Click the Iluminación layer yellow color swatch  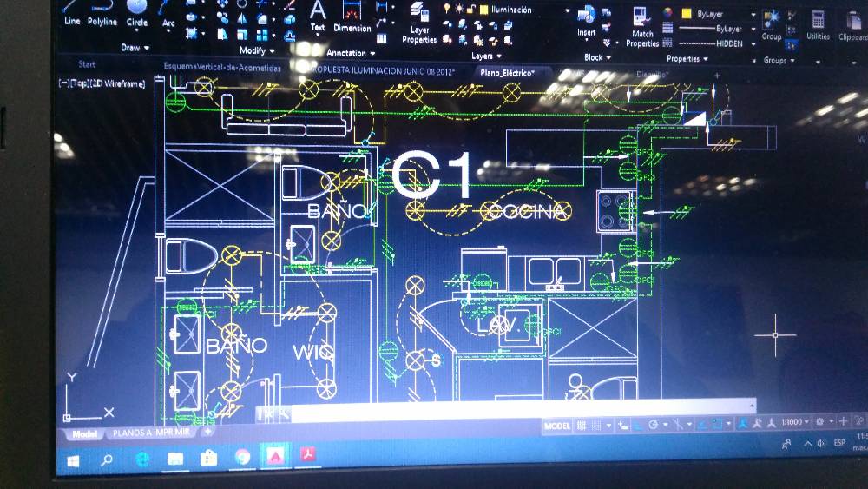(x=483, y=10)
